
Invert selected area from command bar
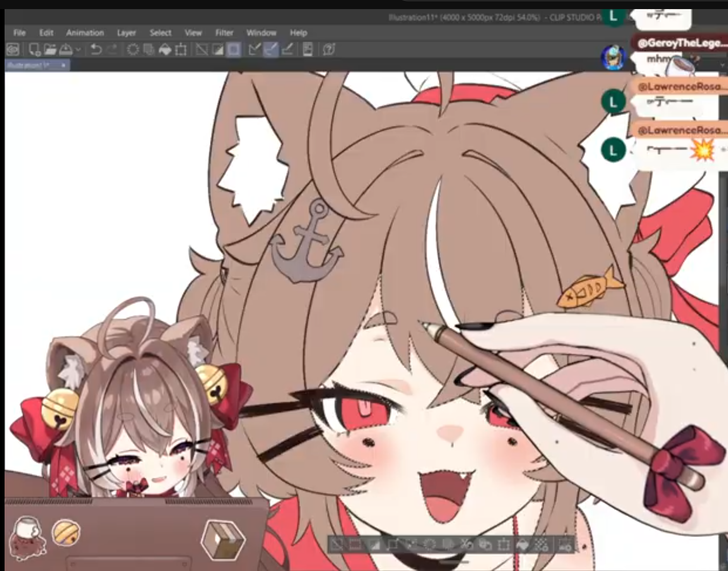218,50
